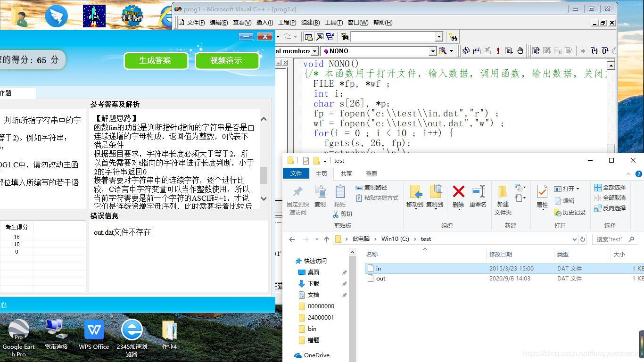Open the Output window toolbar icon
Viewport: 644px width, 362px height.
click(320, 37)
